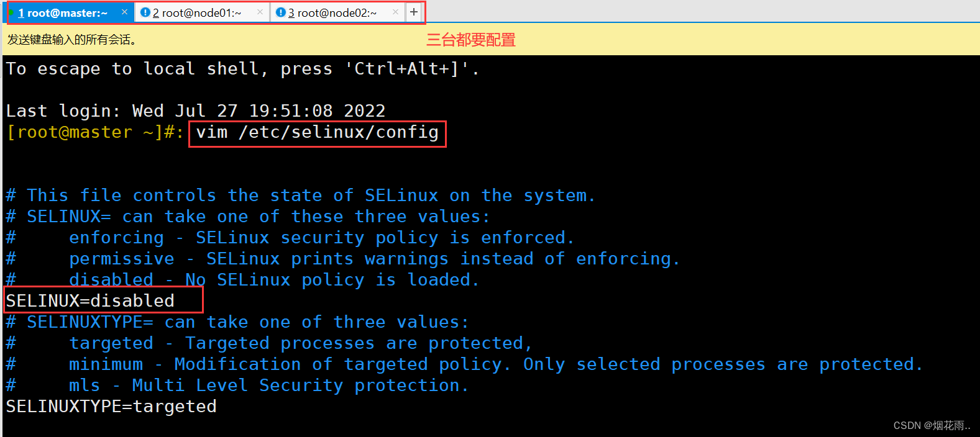Close the root@node01 tab
This screenshot has height=437, width=980.
260,12
